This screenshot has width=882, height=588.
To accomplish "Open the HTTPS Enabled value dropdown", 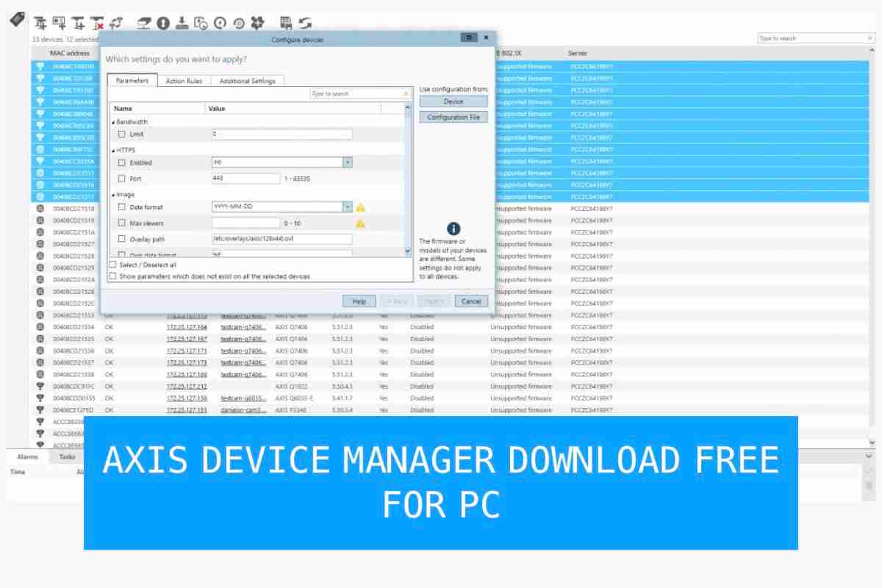I will point(347,162).
